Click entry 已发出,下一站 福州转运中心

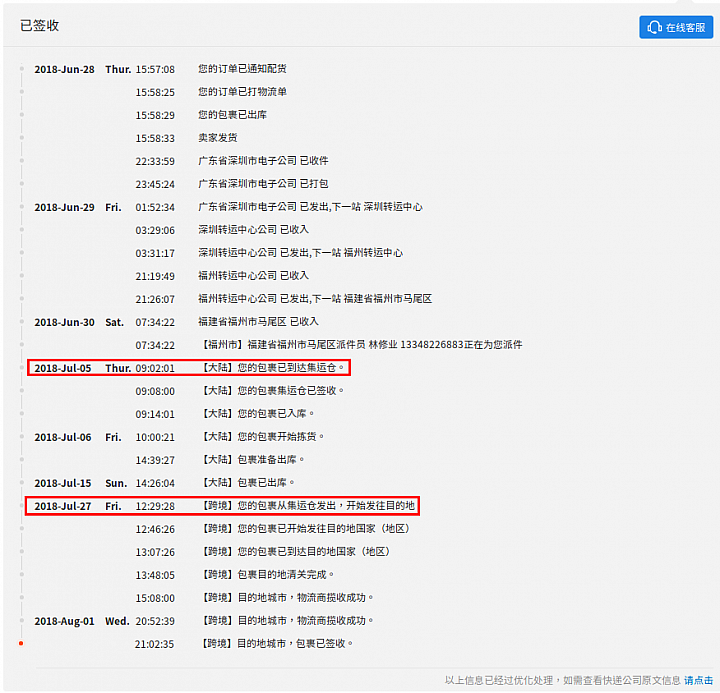coord(300,253)
